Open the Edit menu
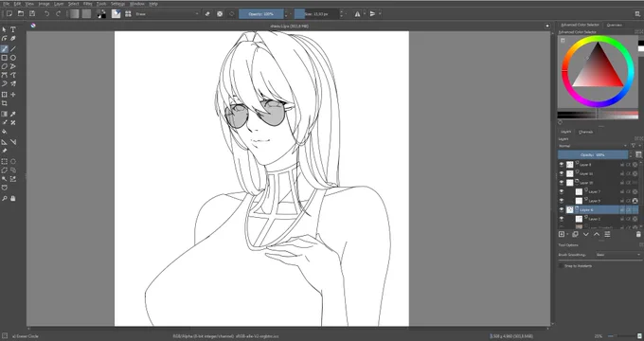 point(17,4)
